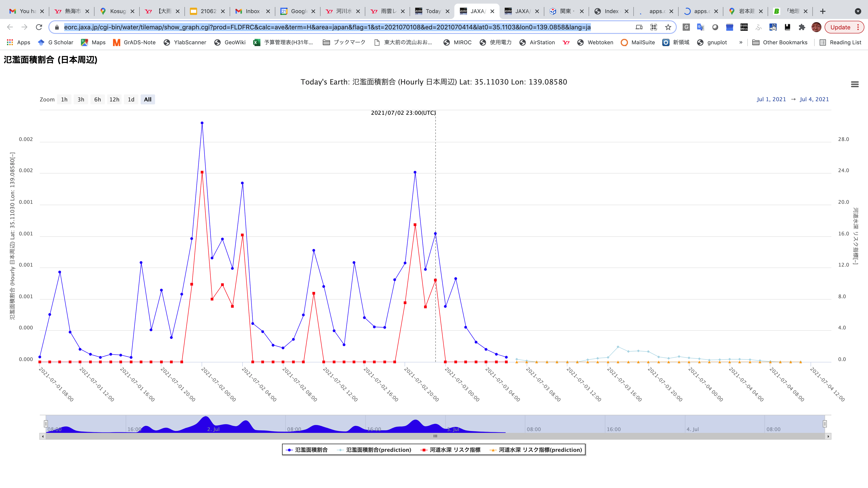Click the navigator right range handle

825,424
